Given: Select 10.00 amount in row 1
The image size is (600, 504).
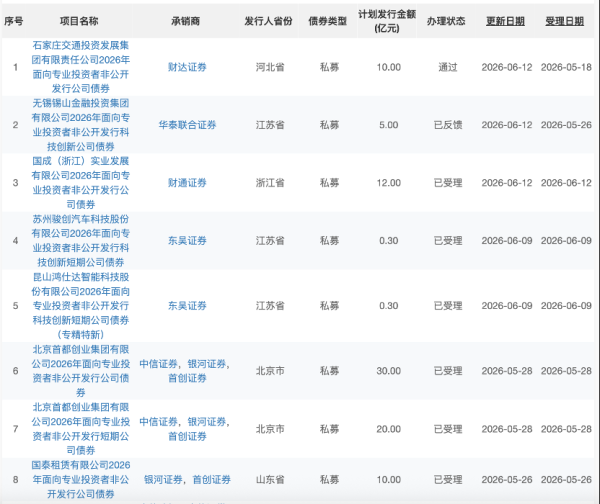Looking at the screenshot, I should tap(388, 67).
